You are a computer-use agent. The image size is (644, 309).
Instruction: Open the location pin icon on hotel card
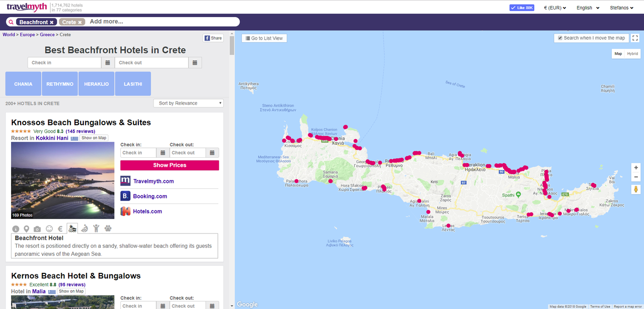(27, 229)
